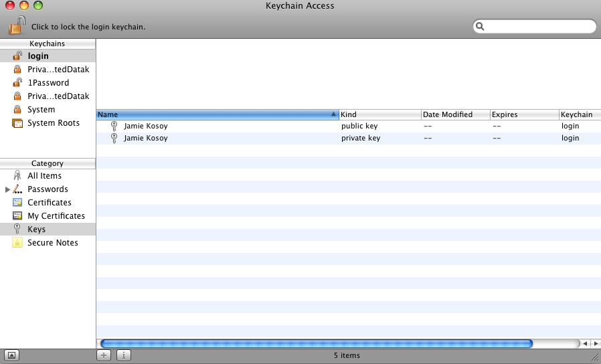Sort by the Date Modified column
Image resolution: width=601 pixels, height=364 pixels.
454,114
